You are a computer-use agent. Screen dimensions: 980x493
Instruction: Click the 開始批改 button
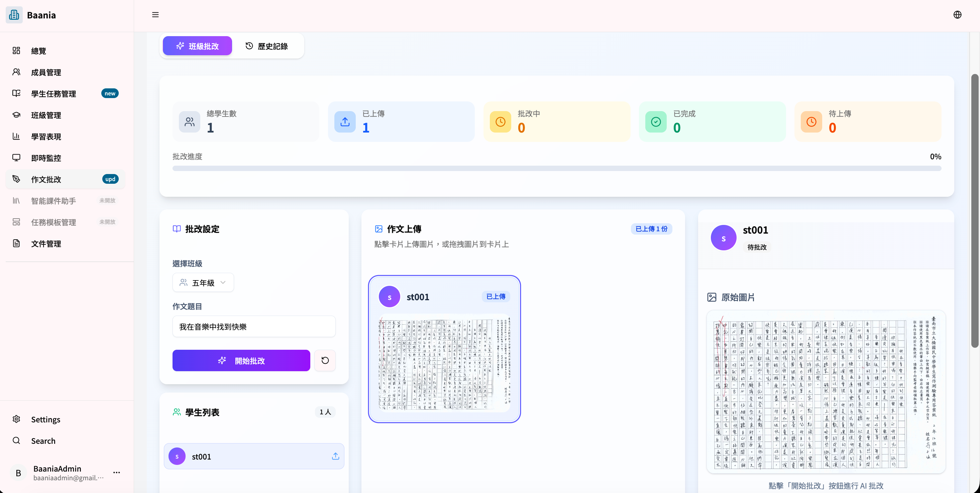pyautogui.click(x=241, y=360)
